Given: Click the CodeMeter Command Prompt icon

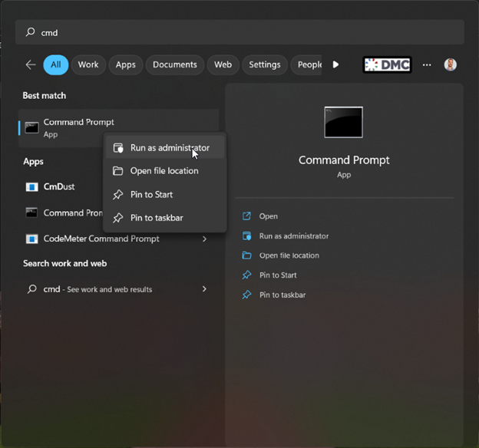Looking at the screenshot, I should (31, 239).
